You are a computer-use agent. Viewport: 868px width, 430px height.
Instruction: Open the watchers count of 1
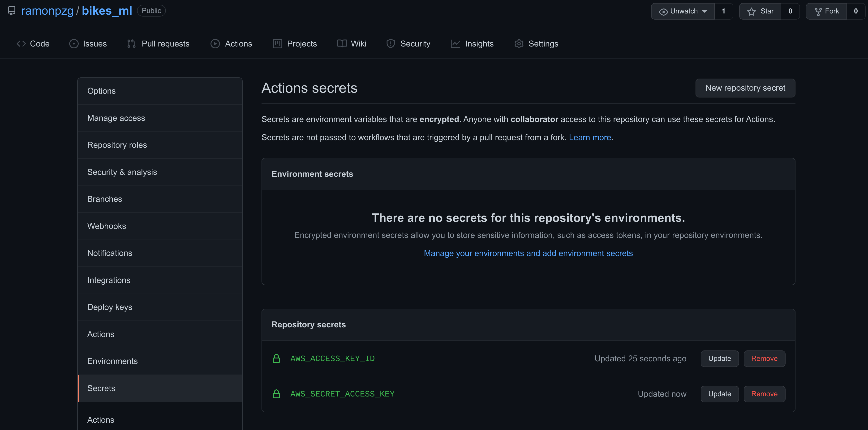pos(723,12)
